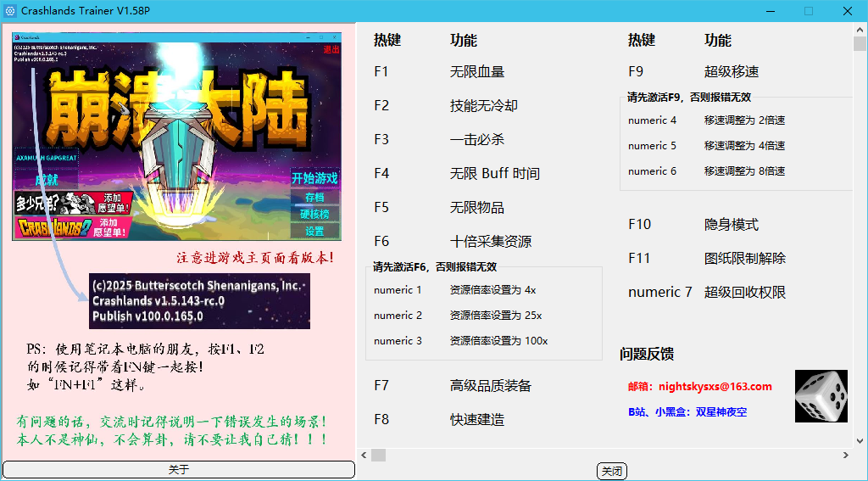Close the trainer window
Screen dimensions: 868x481
pyautogui.click(x=848, y=10)
